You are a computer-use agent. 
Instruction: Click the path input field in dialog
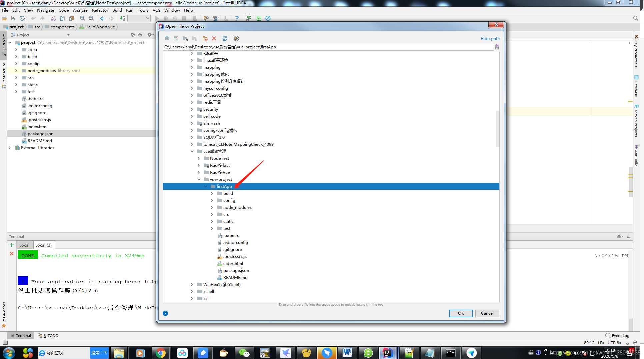[x=328, y=47]
